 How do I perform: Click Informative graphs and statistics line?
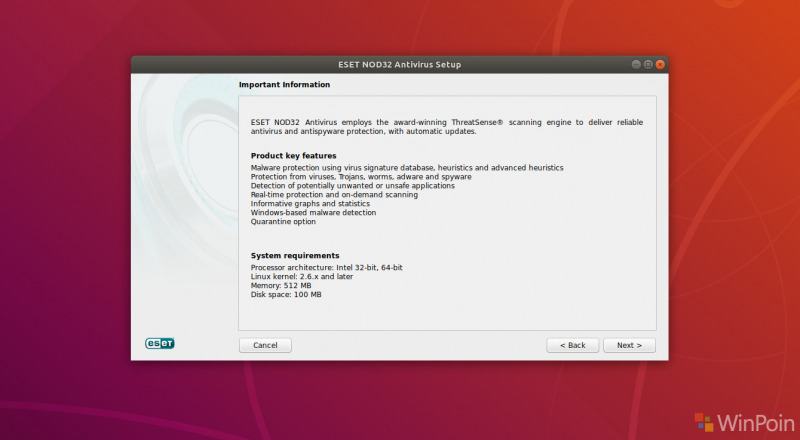(x=310, y=204)
